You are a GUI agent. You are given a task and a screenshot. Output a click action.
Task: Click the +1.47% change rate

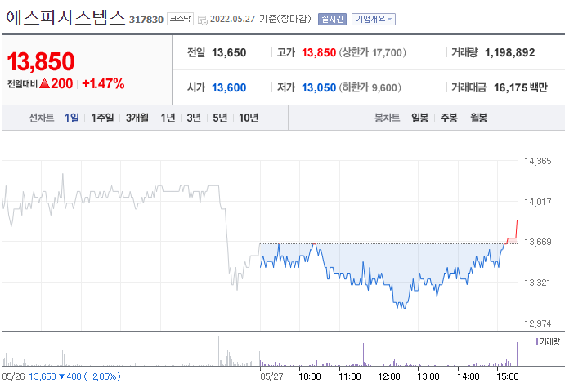pyautogui.click(x=103, y=83)
